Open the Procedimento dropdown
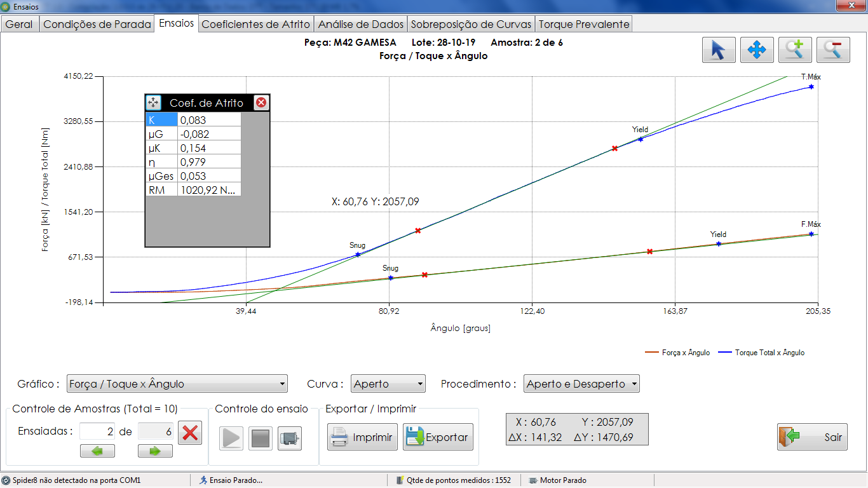Screen dimensions: 868x488 coord(581,384)
